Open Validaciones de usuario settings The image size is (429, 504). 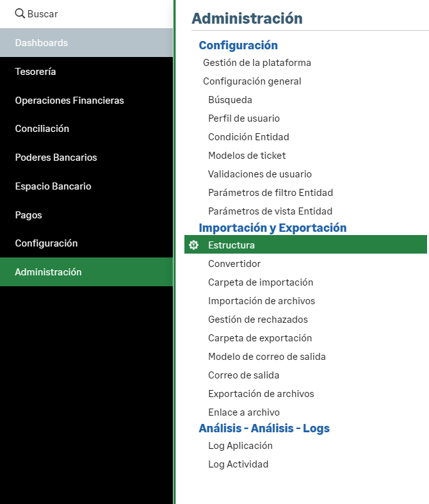(259, 174)
